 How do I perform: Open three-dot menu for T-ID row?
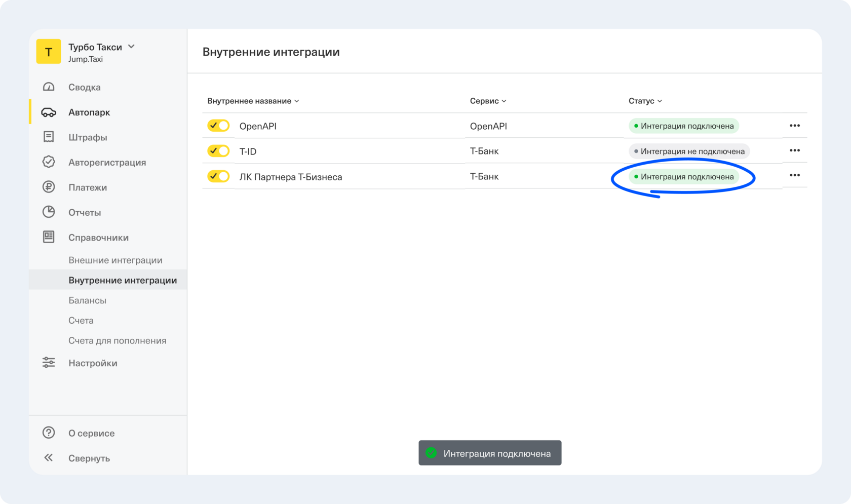click(x=794, y=150)
